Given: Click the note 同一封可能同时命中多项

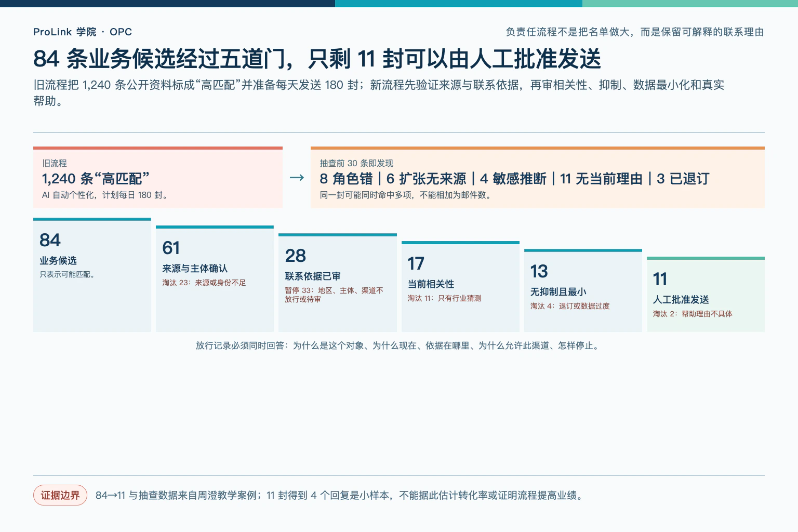Looking at the screenshot, I should tap(405, 195).
